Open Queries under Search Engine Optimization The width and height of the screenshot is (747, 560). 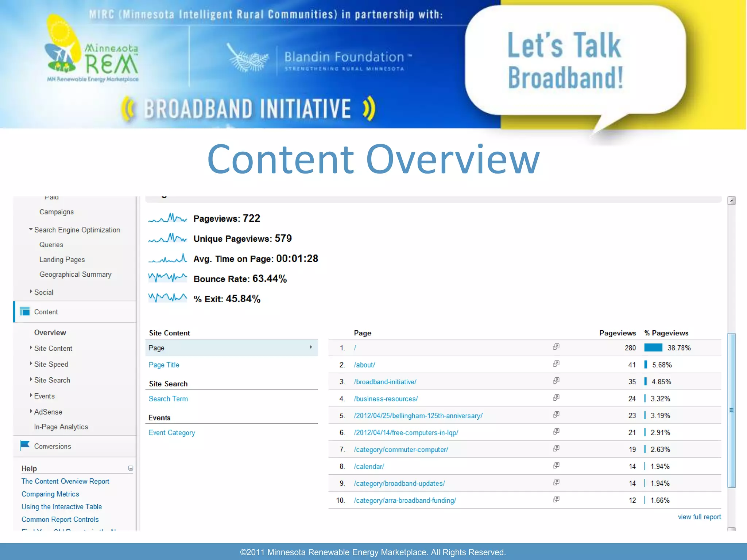point(51,245)
